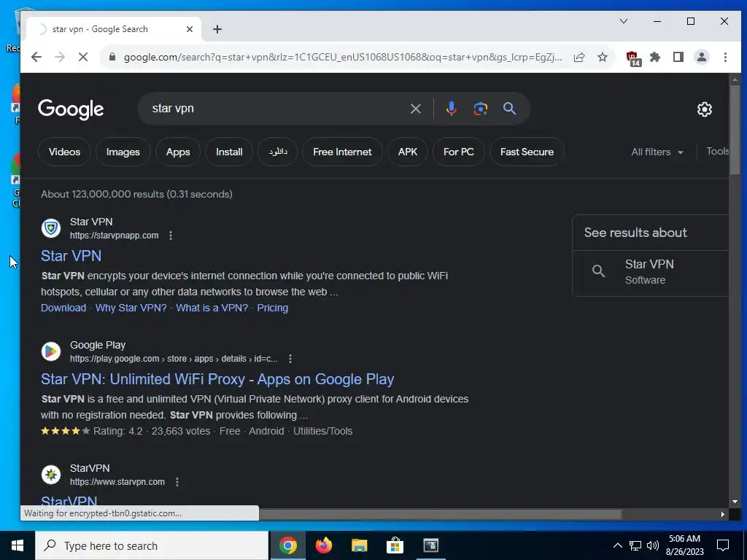Open the starvpn.com result options dots
The width and height of the screenshot is (747, 560).
(x=177, y=482)
